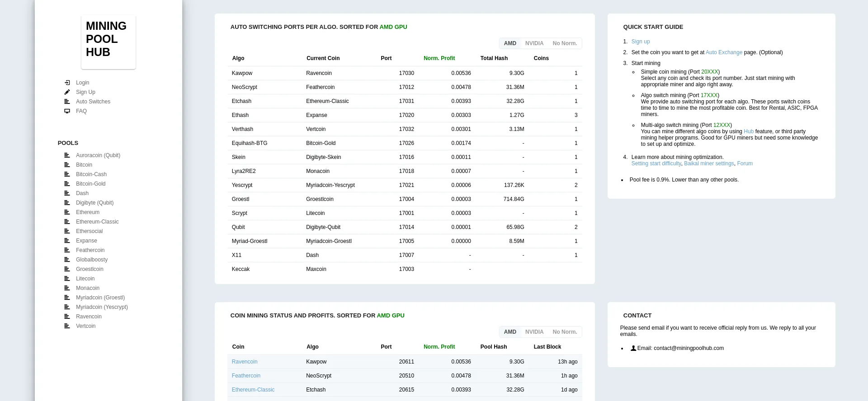Screen dimensions: 868x401
Task: Click the icon next to Vertcoin pool
Action: pos(67,326)
